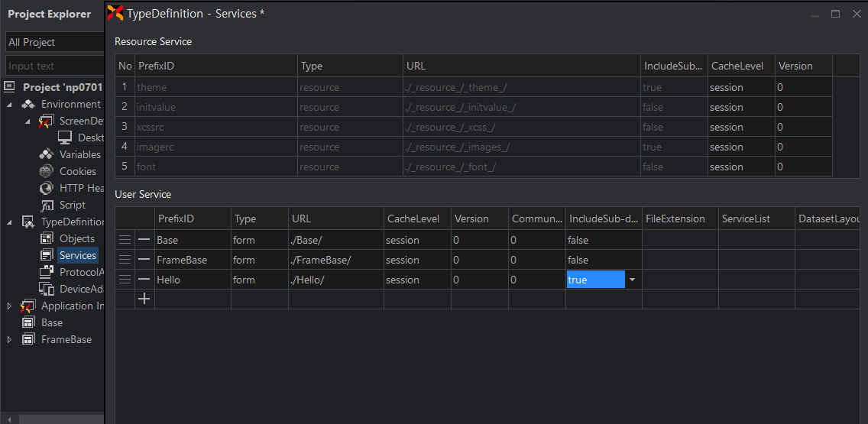
Task: Open the All Project filter combo box
Action: 55,42
